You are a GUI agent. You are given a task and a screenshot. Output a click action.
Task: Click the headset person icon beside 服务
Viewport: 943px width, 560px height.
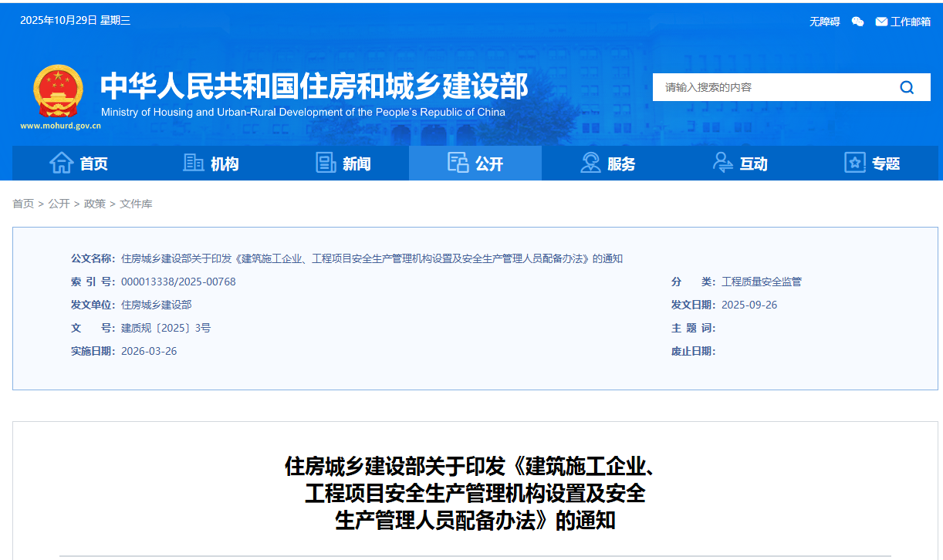(590, 163)
